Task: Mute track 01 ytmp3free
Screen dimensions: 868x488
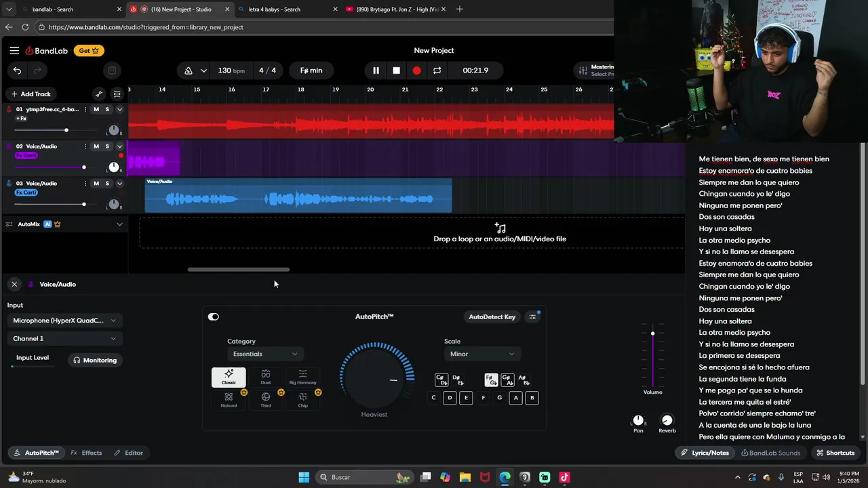Action: (x=96, y=109)
